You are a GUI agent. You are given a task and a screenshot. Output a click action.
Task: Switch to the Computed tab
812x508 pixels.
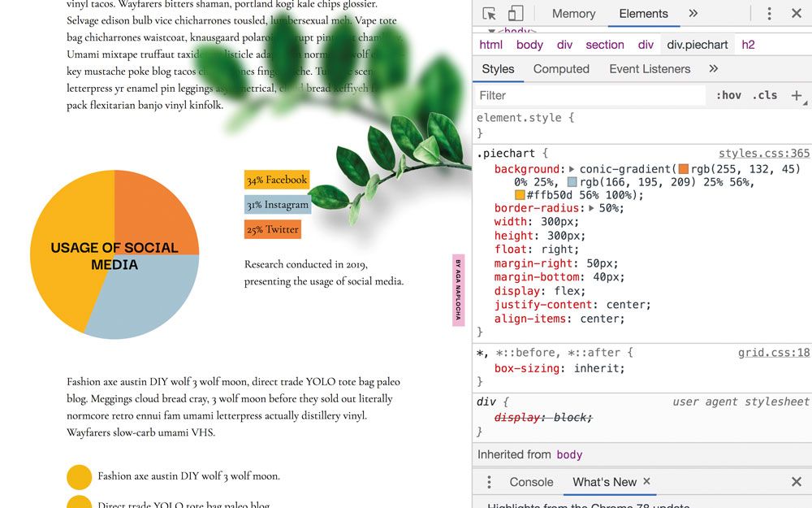pyautogui.click(x=561, y=69)
